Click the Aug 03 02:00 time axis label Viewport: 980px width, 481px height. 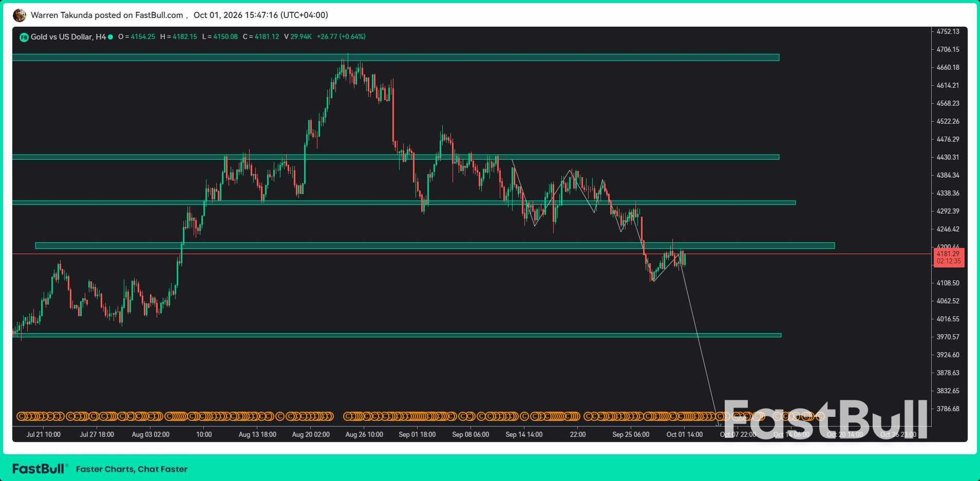[x=150, y=435]
